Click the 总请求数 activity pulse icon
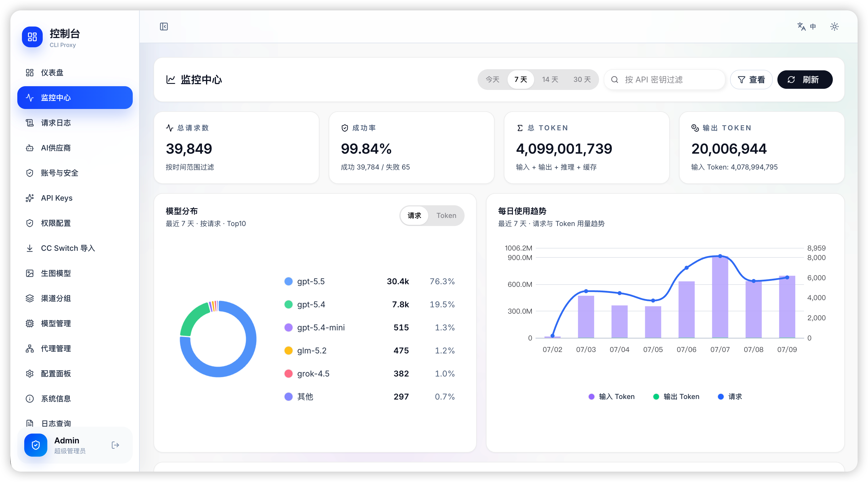 (x=169, y=128)
